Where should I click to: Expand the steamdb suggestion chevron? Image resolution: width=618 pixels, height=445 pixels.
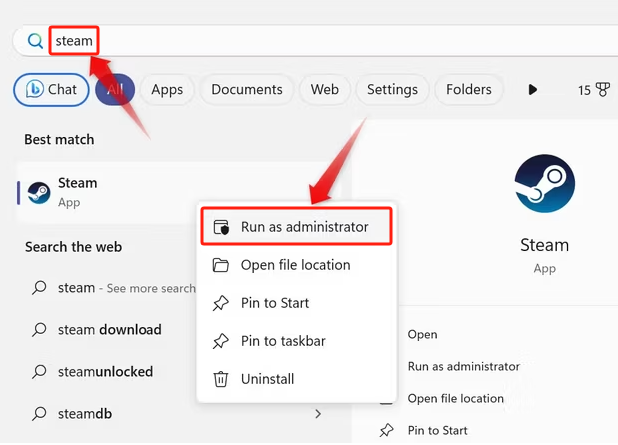pyautogui.click(x=318, y=414)
